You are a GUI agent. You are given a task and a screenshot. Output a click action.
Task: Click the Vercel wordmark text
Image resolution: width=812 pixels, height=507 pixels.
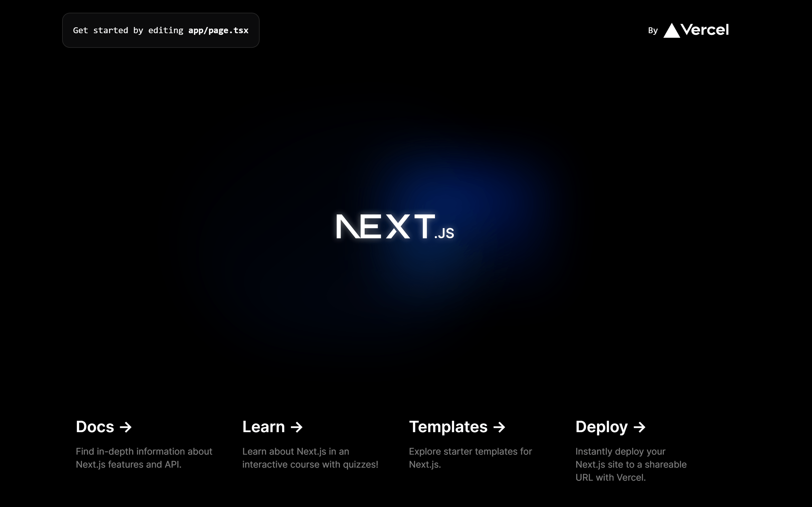[x=705, y=30]
